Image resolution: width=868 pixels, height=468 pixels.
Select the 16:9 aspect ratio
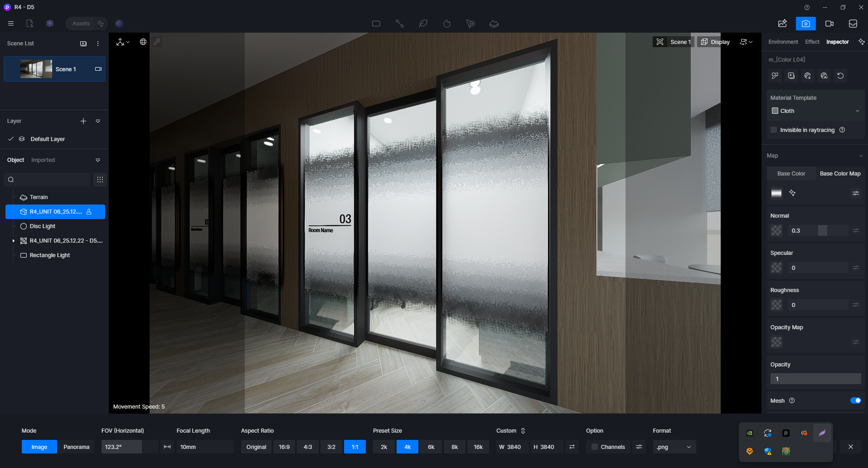point(284,447)
